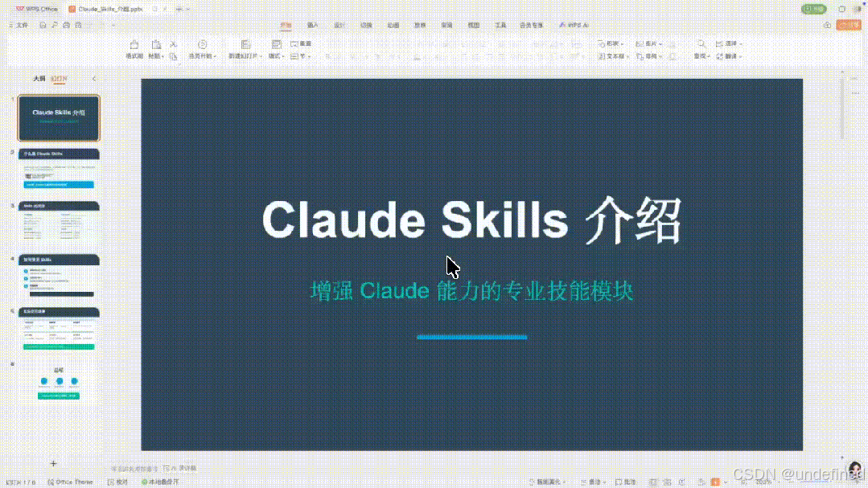This screenshot has width=868, height=488.
Task: Click the print preview icon
Action: point(79,25)
